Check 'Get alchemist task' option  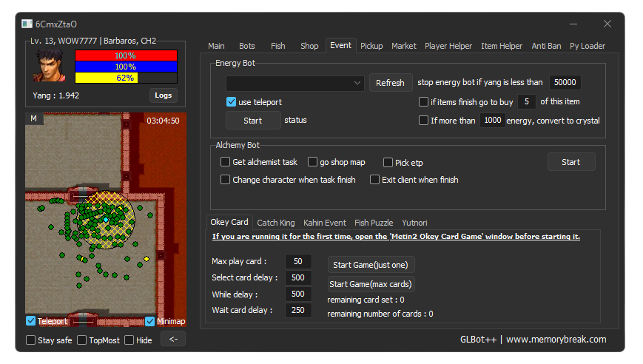tap(225, 162)
